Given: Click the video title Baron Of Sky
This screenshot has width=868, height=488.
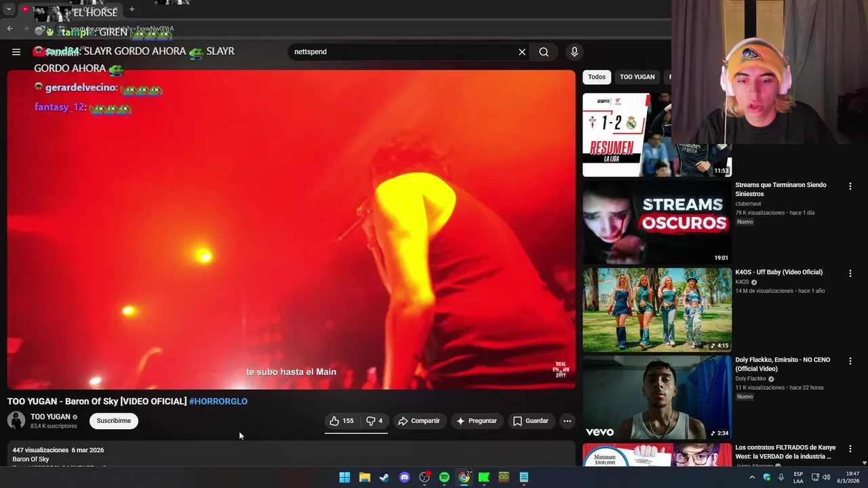Looking at the screenshot, I should coord(97,401).
